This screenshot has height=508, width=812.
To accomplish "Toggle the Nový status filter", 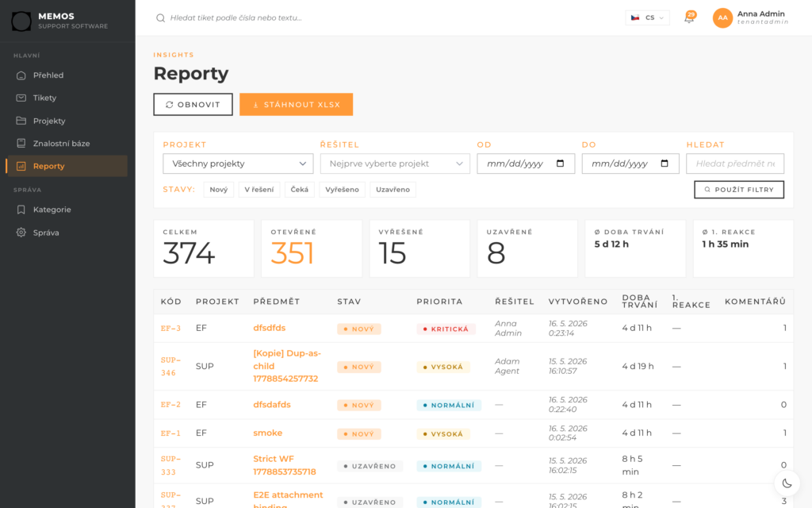I will point(219,190).
